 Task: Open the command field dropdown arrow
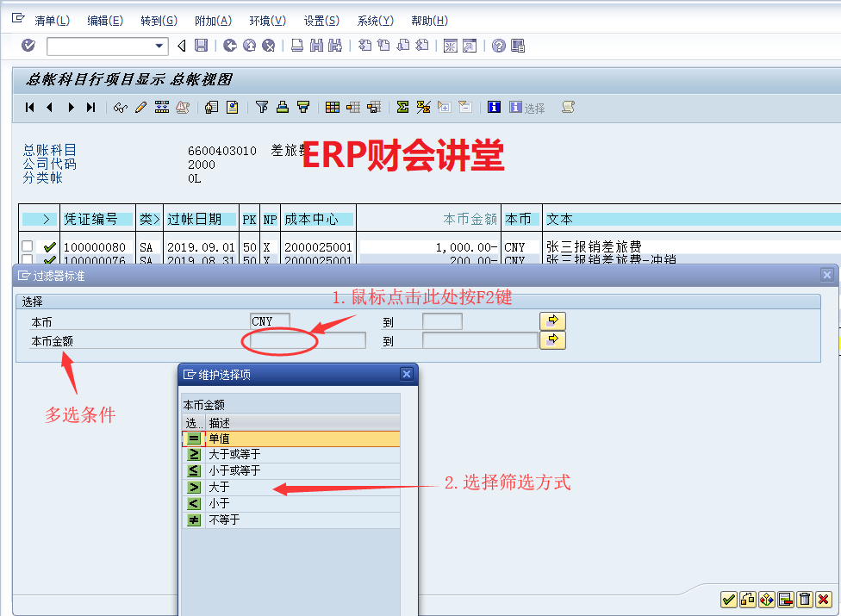[159, 47]
